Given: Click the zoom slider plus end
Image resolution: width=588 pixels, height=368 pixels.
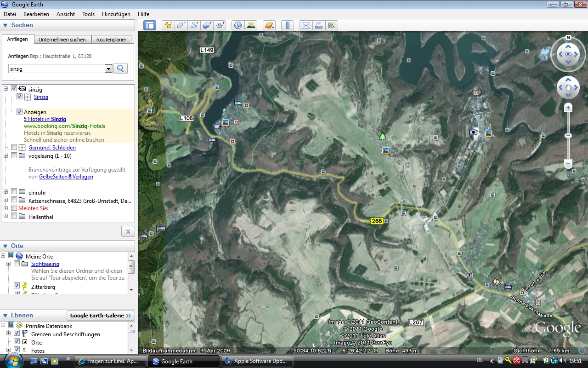Looking at the screenshot, I should 568,108.
